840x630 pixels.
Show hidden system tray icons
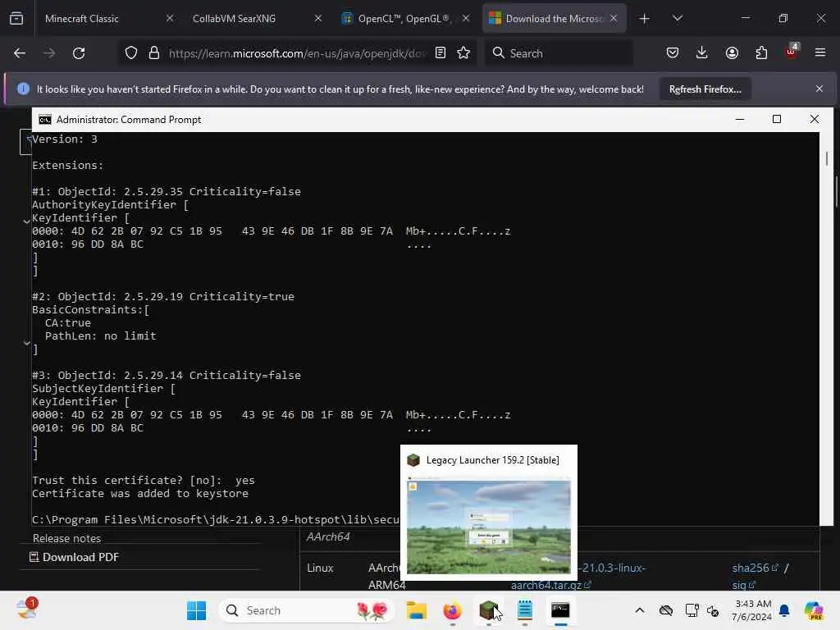click(640, 610)
